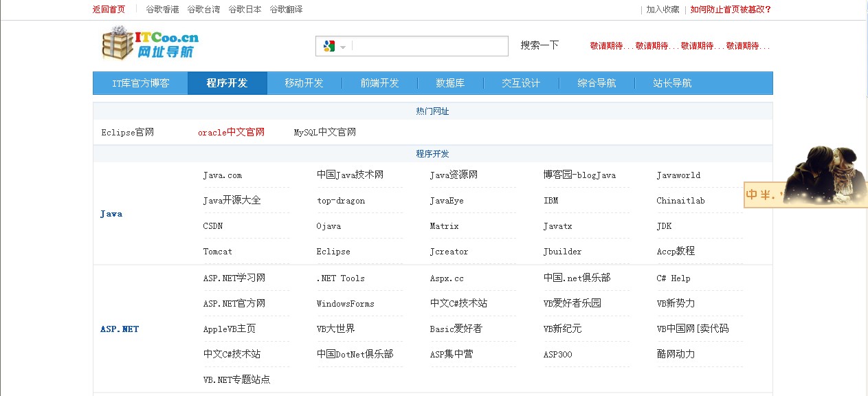
Task: Open the WindowsForms link
Action: pyautogui.click(x=346, y=304)
